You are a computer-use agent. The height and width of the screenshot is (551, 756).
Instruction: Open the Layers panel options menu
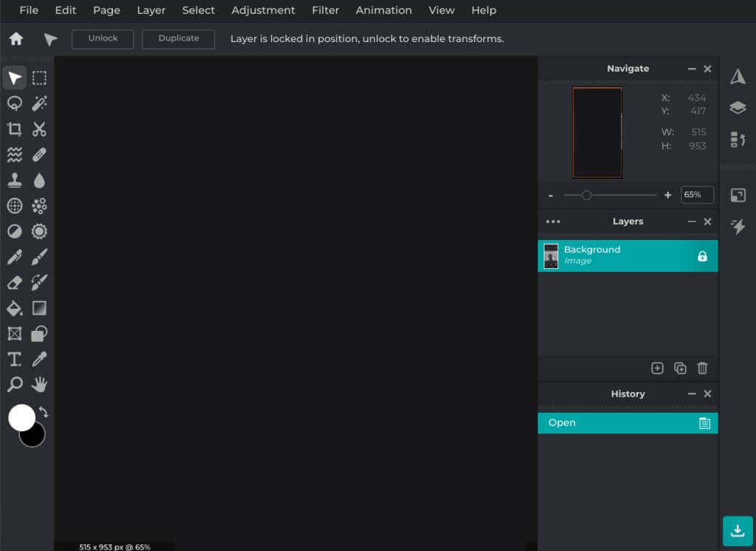553,222
